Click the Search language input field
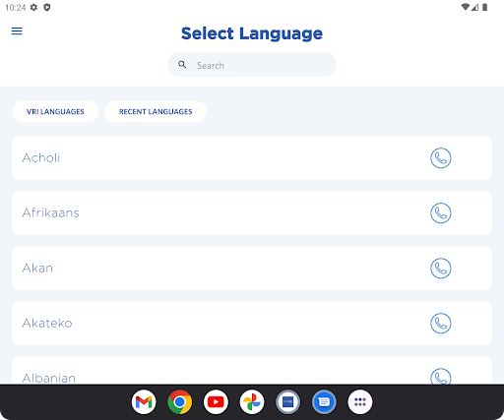This screenshot has width=504, height=420. (x=252, y=65)
